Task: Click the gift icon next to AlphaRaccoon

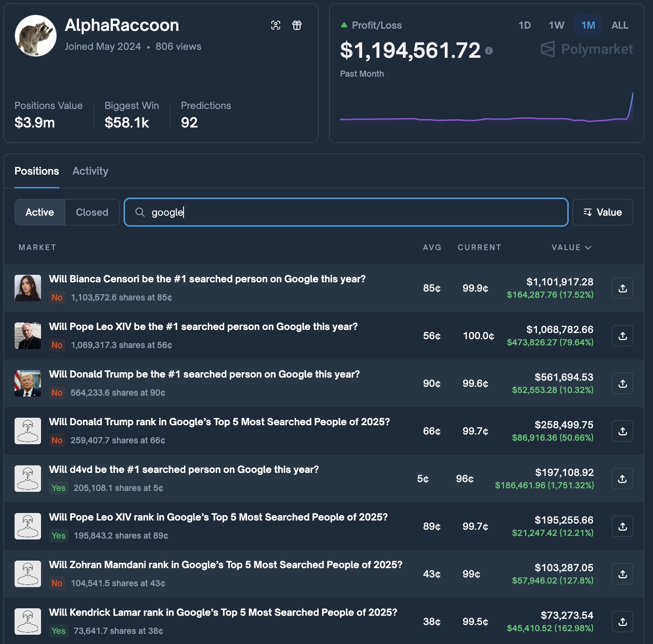Action: [x=296, y=25]
